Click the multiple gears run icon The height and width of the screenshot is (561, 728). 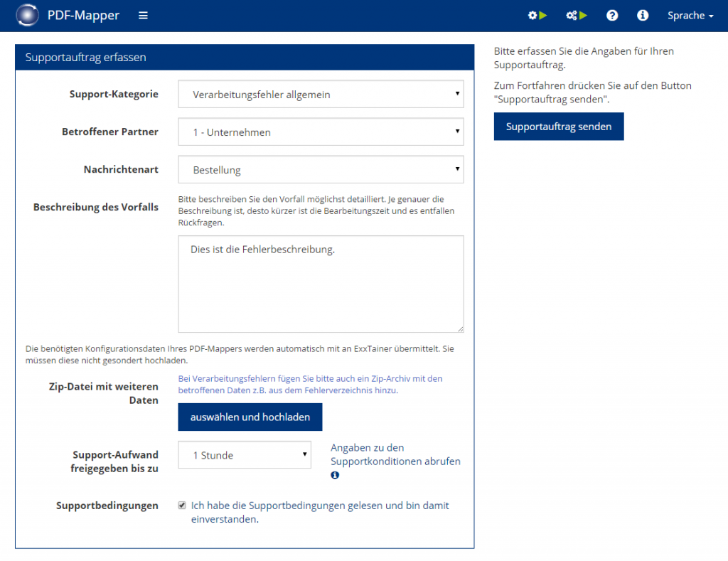coord(576,16)
